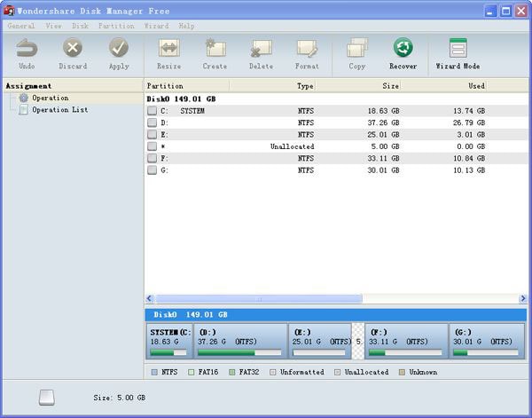Click the 3.01 GB used cell
Viewport: 532px width, 418px height.
[x=471, y=135]
